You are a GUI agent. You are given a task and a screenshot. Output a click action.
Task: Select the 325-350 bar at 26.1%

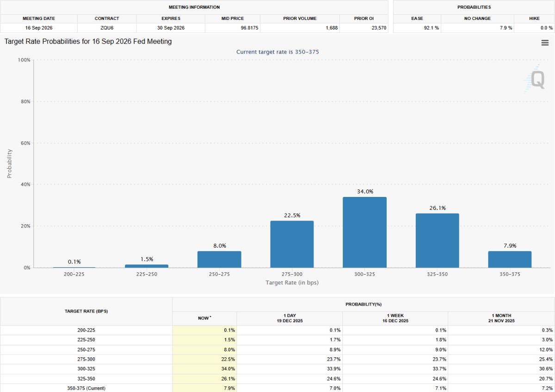tap(437, 240)
